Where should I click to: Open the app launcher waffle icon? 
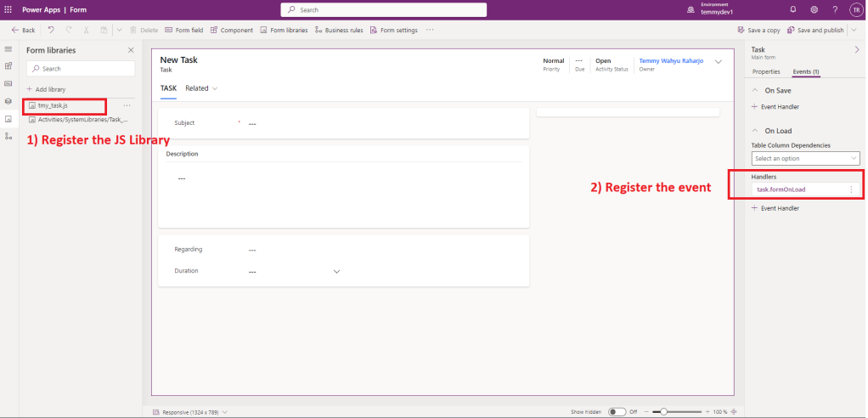[8, 10]
